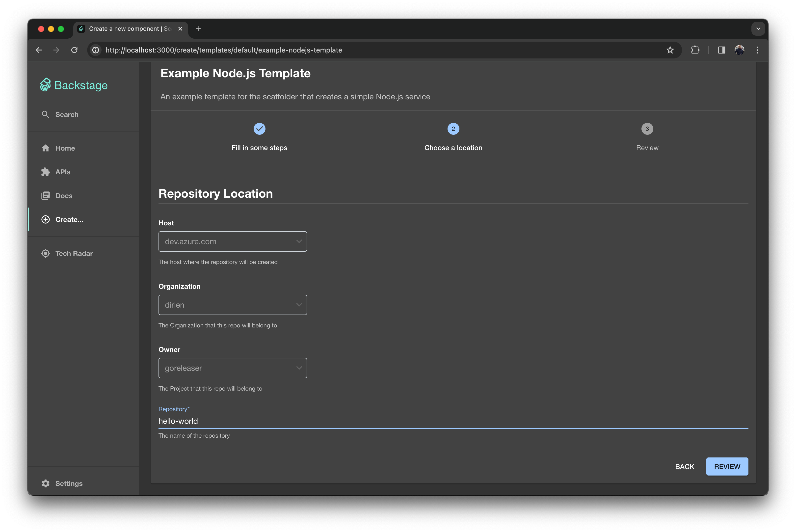Click the Tech Radar target icon
The width and height of the screenshot is (796, 532).
point(46,253)
